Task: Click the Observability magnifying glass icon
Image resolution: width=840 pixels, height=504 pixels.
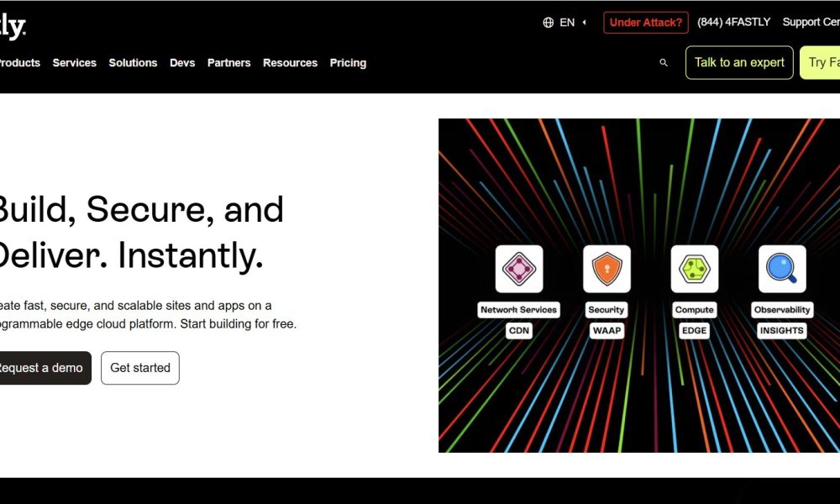Action: click(782, 269)
